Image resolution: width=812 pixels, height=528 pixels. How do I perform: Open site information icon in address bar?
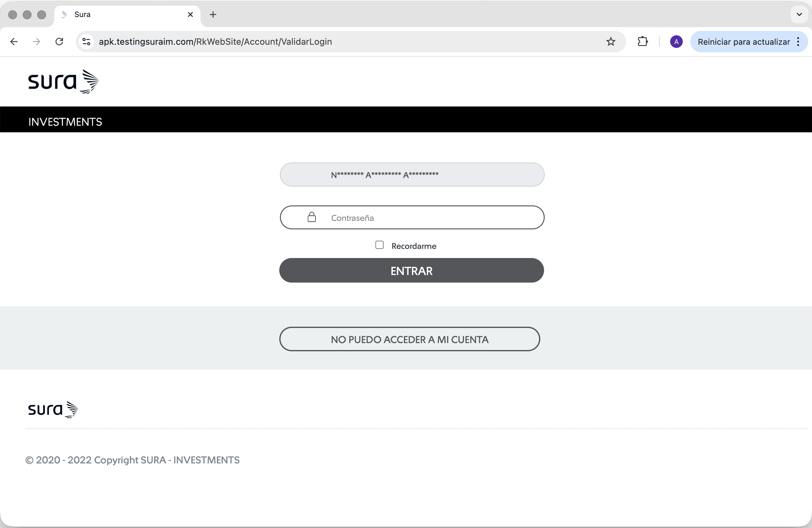coord(87,42)
